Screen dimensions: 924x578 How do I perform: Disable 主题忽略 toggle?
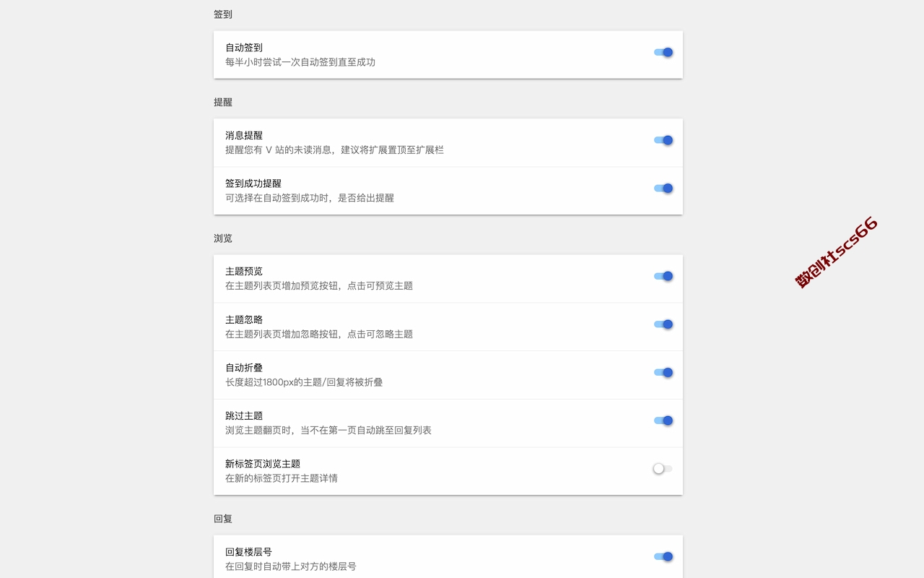pyautogui.click(x=663, y=324)
